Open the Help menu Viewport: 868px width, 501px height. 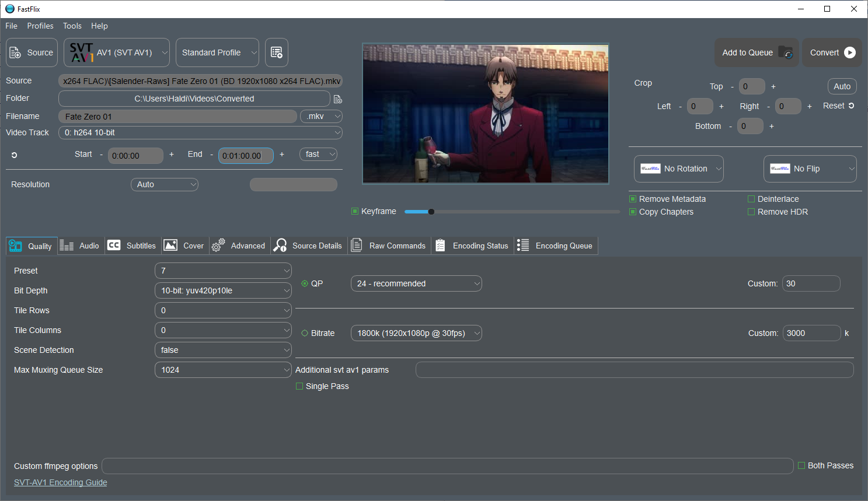pos(99,26)
